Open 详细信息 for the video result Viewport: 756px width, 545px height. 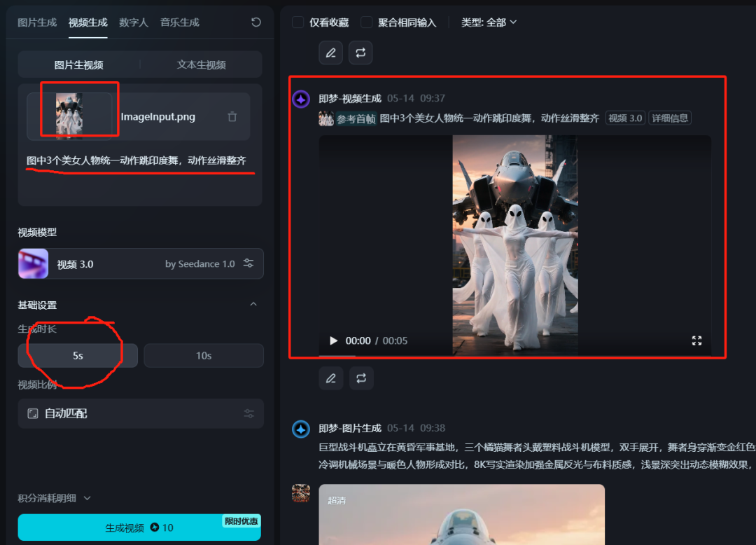tap(670, 117)
